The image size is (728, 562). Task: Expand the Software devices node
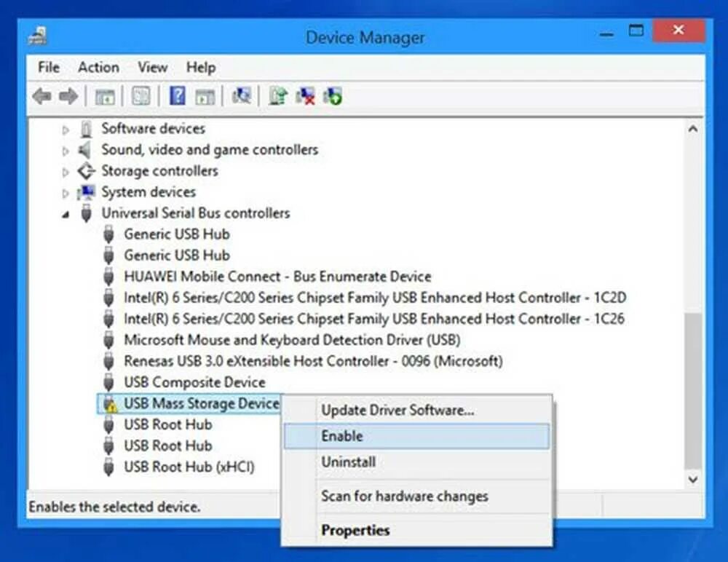coord(66,130)
